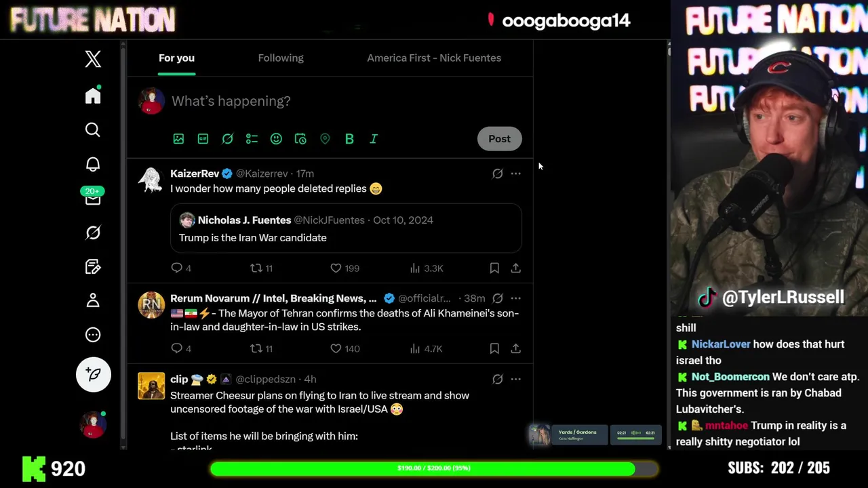Open the @Kaizerrev handle link
The width and height of the screenshot is (868, 488).
pyautogui.click(x=262, y=174)
